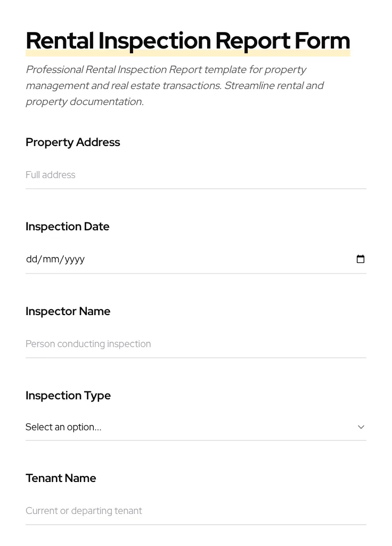Click the Tenant Name heading
The image size is (392, 546).
[x=61, y=478]
